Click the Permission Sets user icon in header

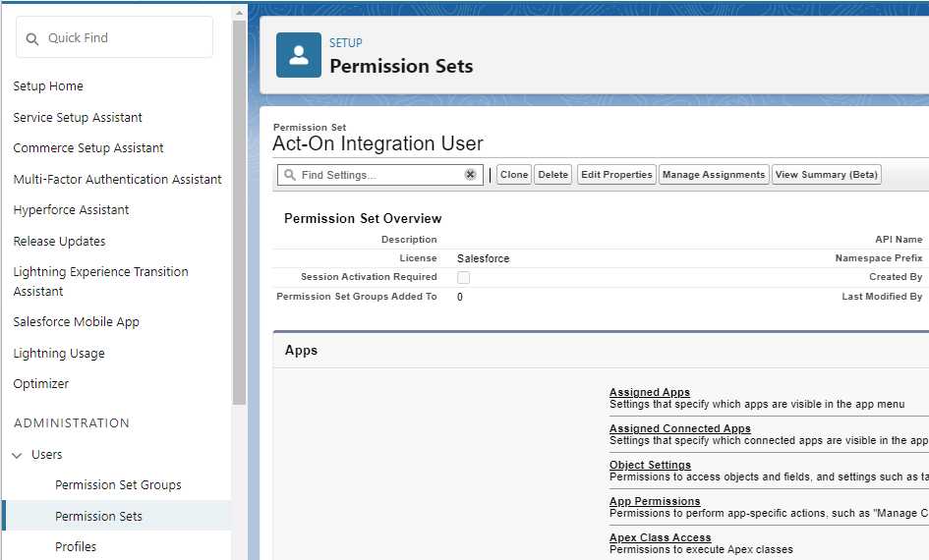coord(299,55)
